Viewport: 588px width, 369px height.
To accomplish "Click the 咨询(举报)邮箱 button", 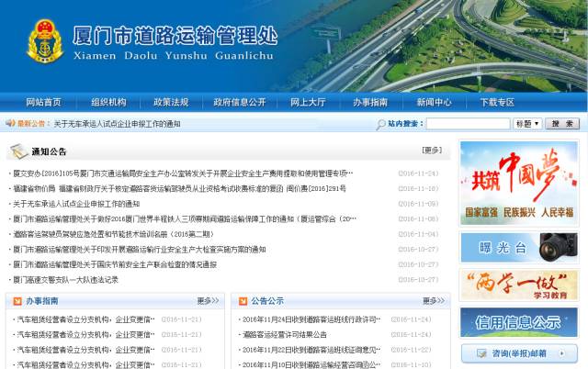I will click(x=519, y=353).
